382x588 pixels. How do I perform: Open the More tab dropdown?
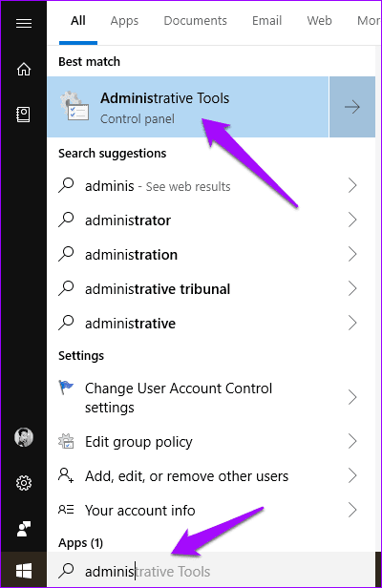pyautogui.click(x=369, y=21)
